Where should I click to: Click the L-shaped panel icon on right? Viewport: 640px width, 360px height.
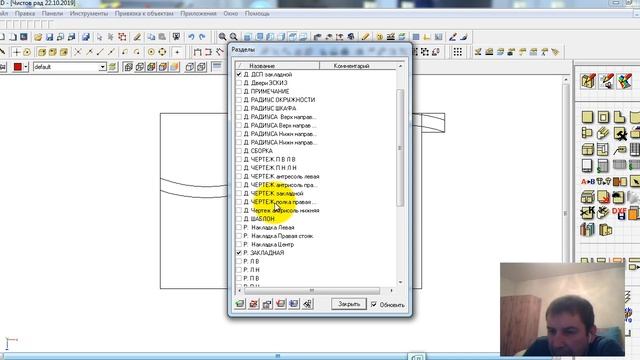[619, 118]
